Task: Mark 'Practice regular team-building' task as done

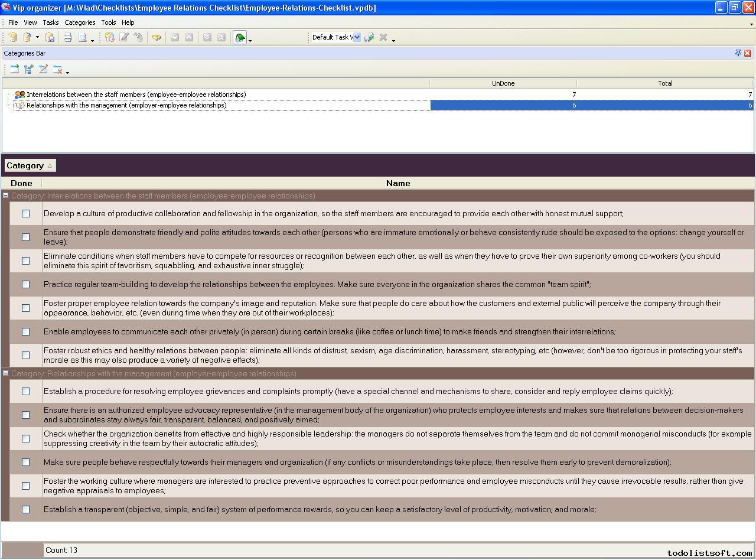Action: coord(25,285)
